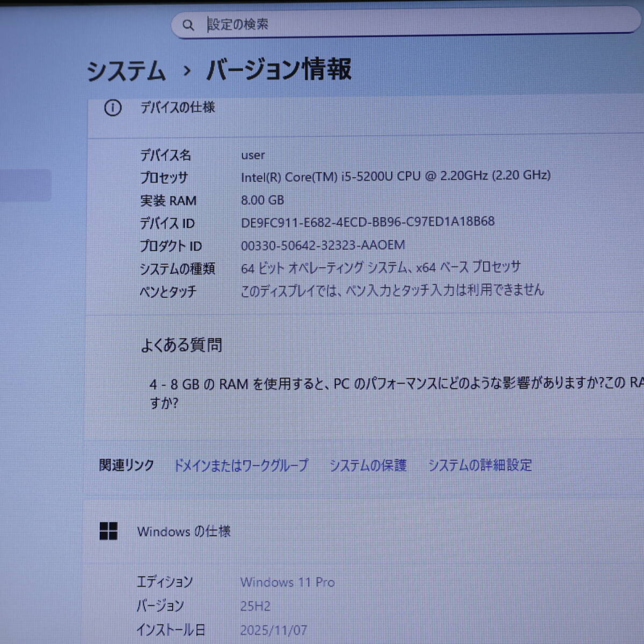Select the ペンとタッチ value text
The height and width of the screenshot is (644, 644).
(392, 290)
